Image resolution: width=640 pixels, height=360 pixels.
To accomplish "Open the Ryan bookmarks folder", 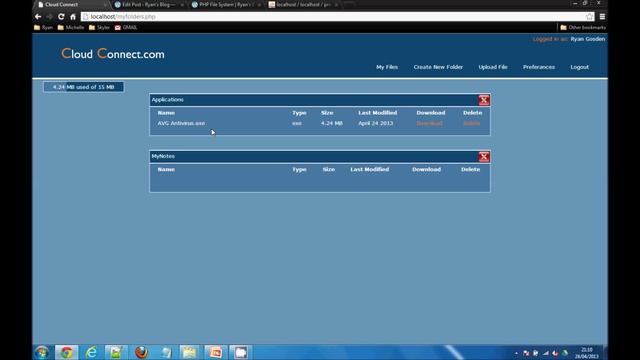I will pos(43,28).
